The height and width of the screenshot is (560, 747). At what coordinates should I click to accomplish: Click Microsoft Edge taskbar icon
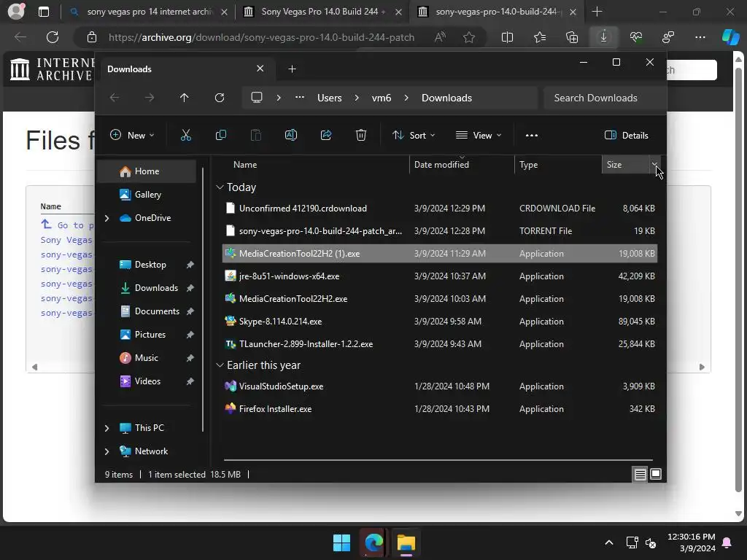[374, 542]
